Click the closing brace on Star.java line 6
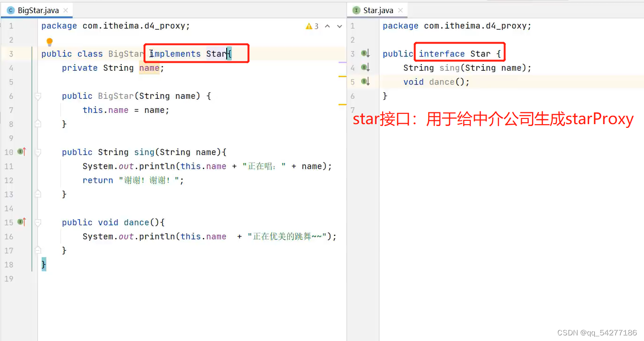Viewport: 644px width, 341px height. point(385,96)
